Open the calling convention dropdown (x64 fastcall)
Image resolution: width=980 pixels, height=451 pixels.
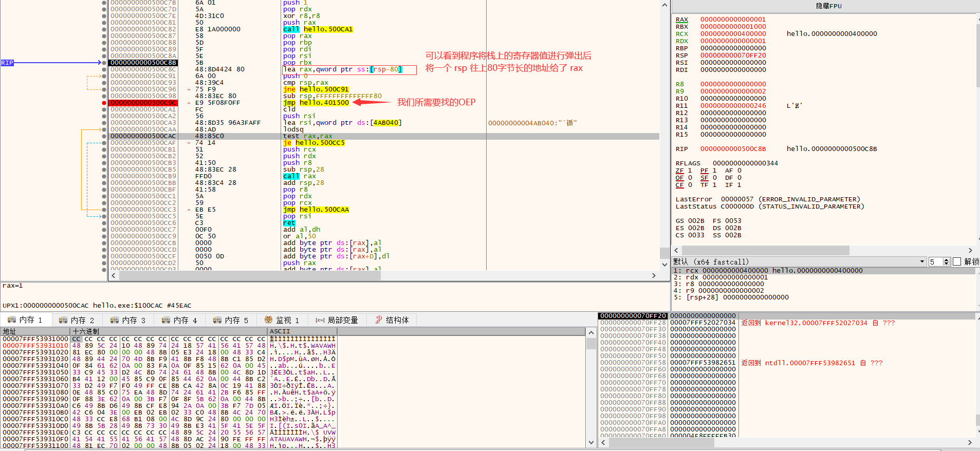pyautogui.click(x=799, y=262)
